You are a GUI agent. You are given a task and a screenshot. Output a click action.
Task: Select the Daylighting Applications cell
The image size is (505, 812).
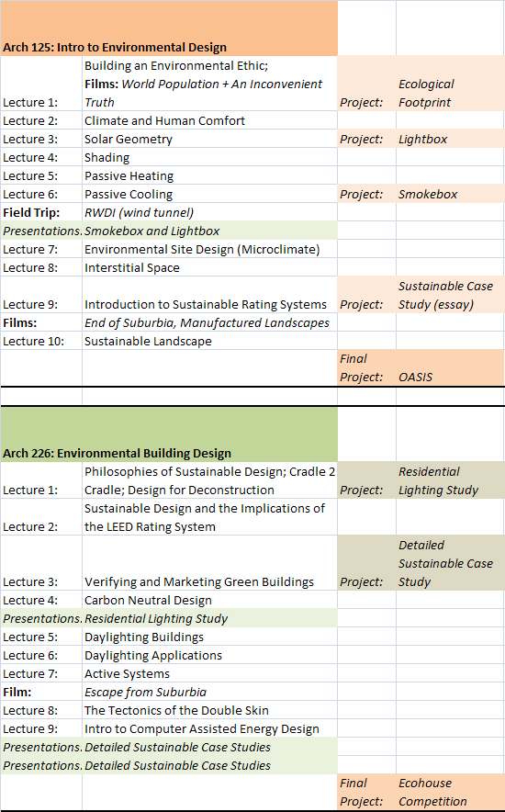pos(209,655)
